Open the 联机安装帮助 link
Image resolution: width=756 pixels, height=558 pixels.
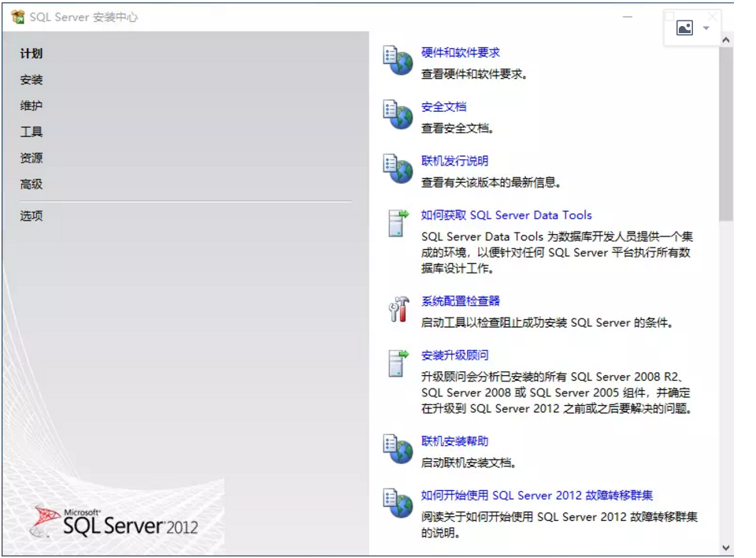point(454,441)
